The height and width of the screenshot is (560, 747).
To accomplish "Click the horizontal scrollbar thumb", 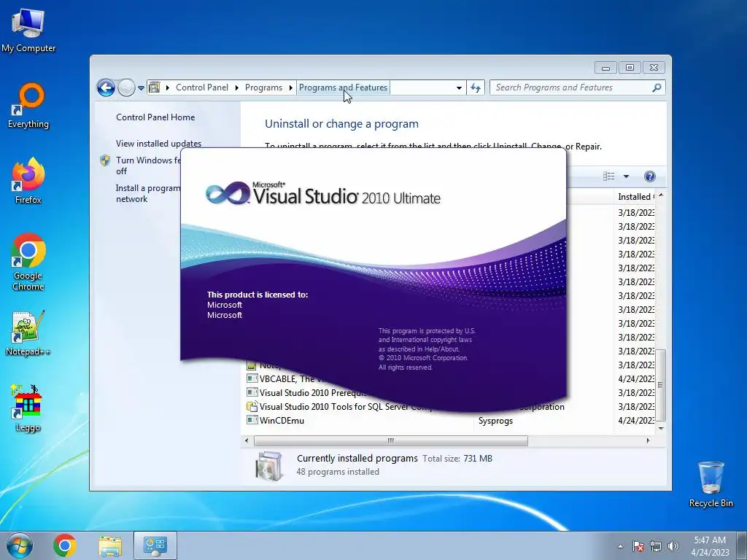I will (391, 440).
